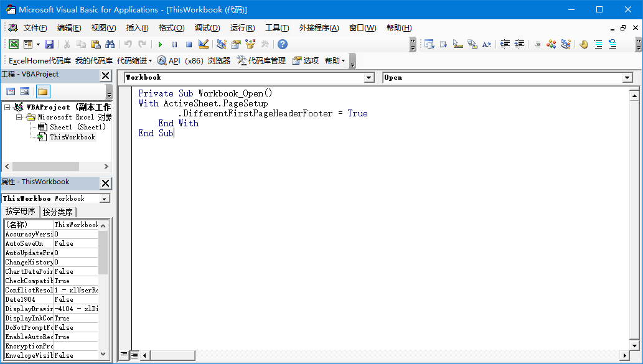Open Find with the binoculars icon
The height and width of the screenshot is (364, 643).
pyautogui.click(x=110, y=44)
